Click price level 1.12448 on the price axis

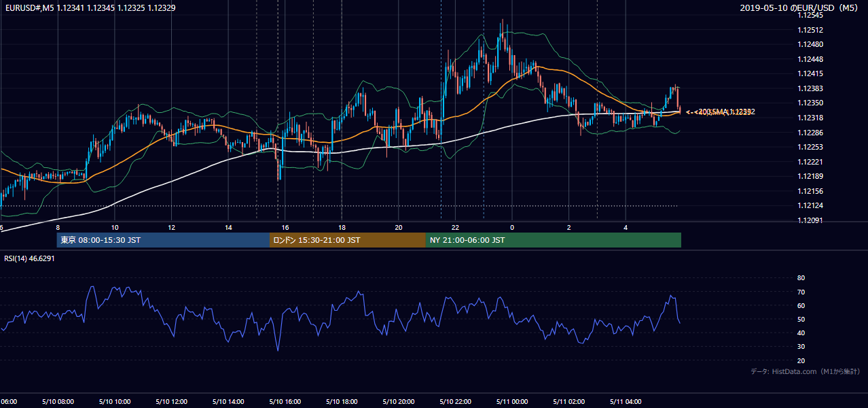click(x=810, y=59)
